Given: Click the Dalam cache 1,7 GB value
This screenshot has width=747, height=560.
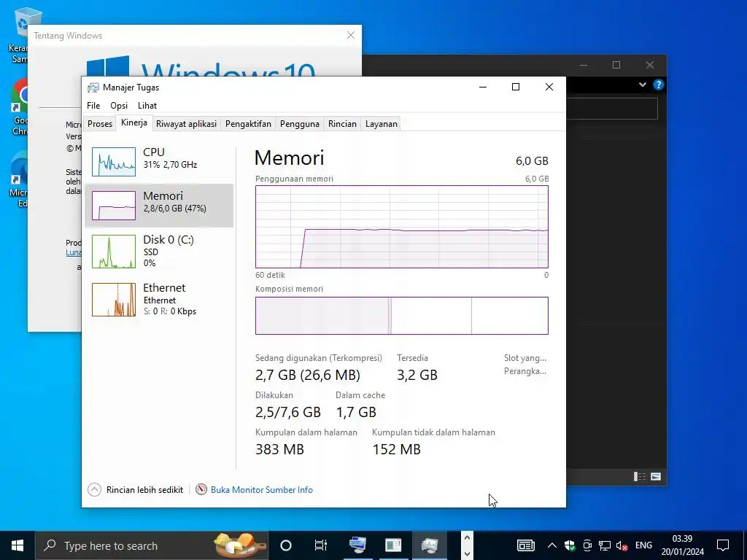Looking at the screenshot, I should pos(356,413).
